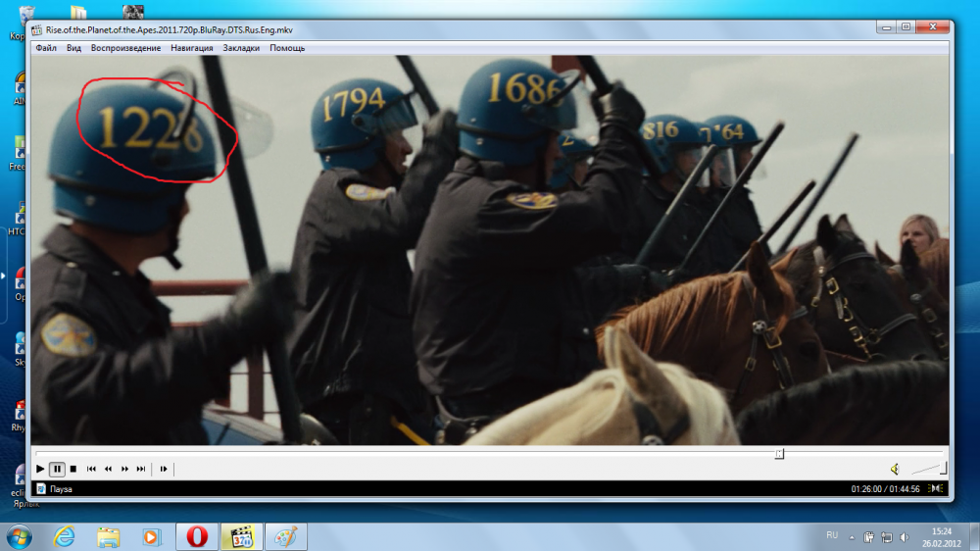
Task: Start playback with the Play button
Action: 40,469
